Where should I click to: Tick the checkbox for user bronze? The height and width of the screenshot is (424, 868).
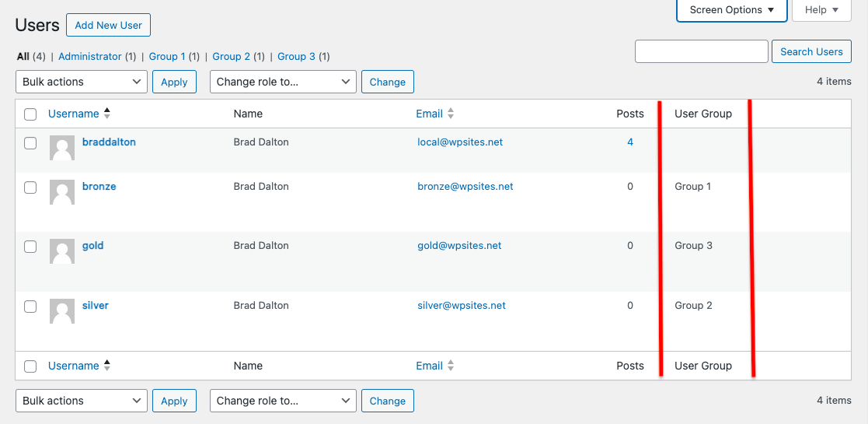pos(30,187)
